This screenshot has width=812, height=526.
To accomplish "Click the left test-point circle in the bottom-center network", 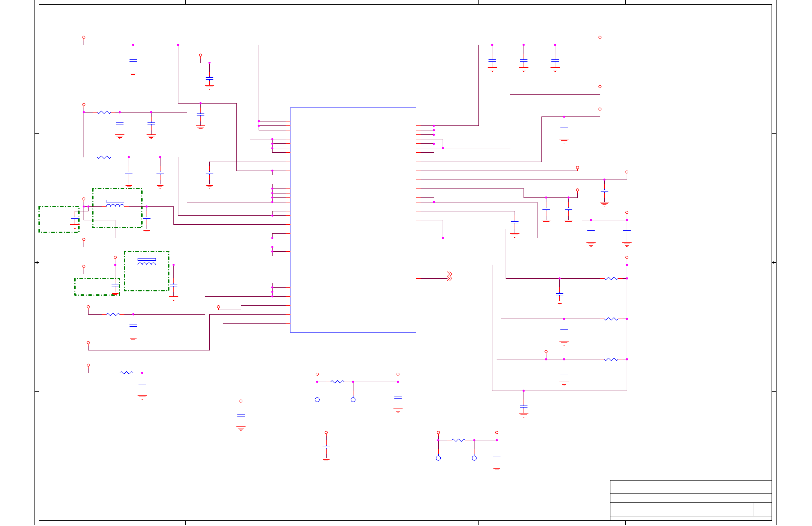I will (317, 400).
